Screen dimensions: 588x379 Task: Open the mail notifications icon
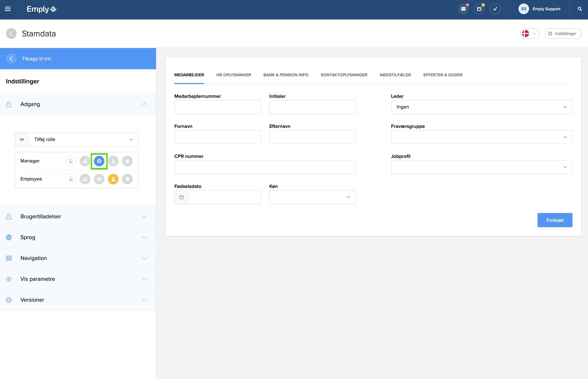point(463,9)
